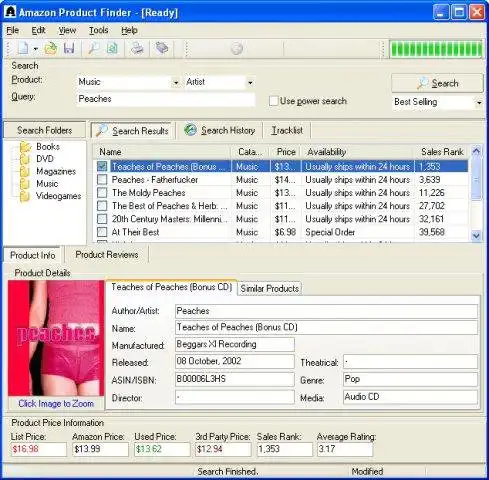489x480 pixels.
Task: Click the results list scroll down arrow
Action: coord(476,236)
